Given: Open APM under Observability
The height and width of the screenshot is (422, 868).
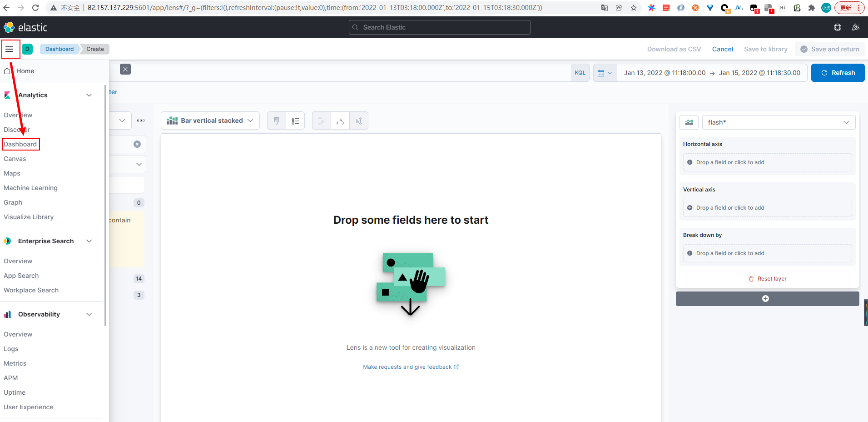Looking at the screenshot, I should (x=11, y=378).
